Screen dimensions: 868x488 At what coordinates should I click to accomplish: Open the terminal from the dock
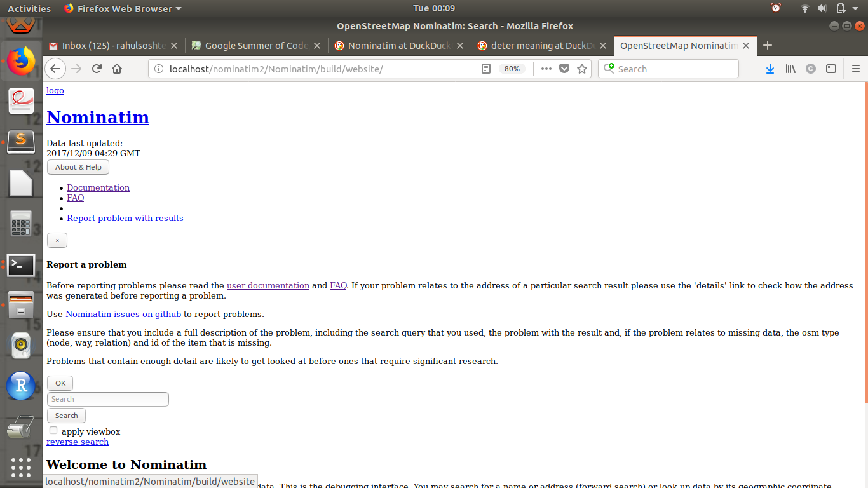coord(21,265)
